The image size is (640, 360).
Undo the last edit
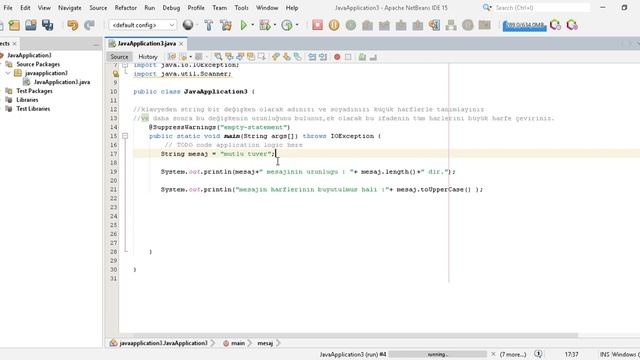pyautogui.click(x=73, y=25)
